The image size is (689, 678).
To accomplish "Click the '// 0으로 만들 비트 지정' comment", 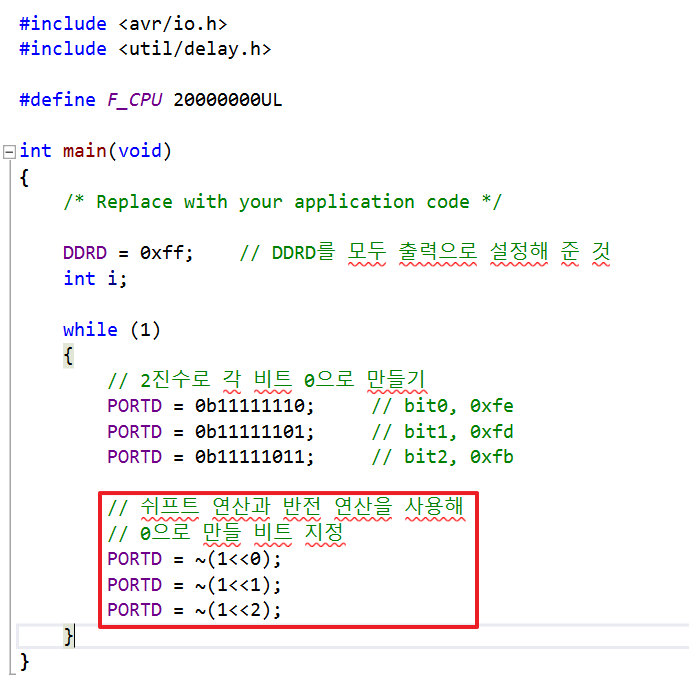I will click(x=227, y=533).
